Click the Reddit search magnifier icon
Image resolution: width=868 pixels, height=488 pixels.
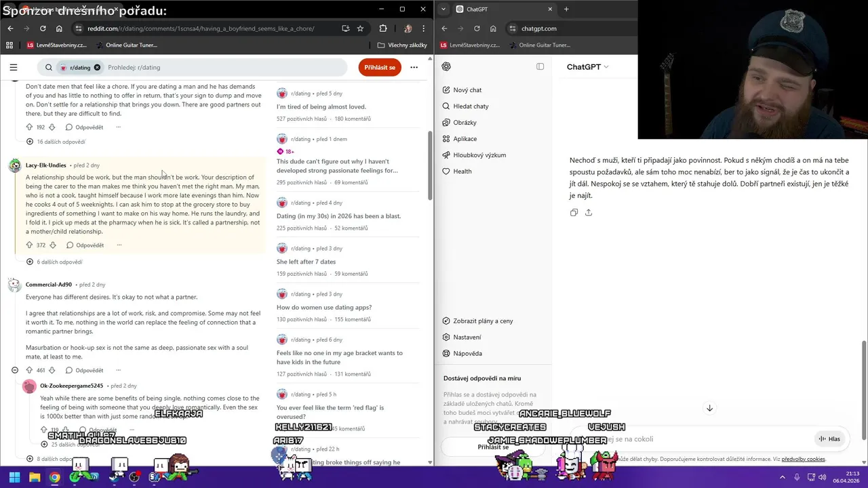(x=49, y=67)
